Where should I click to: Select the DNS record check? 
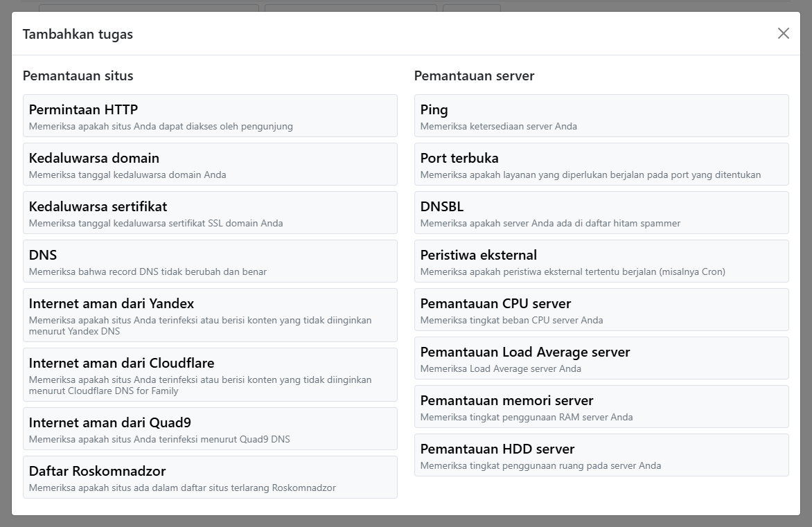[x=210, y=261]
